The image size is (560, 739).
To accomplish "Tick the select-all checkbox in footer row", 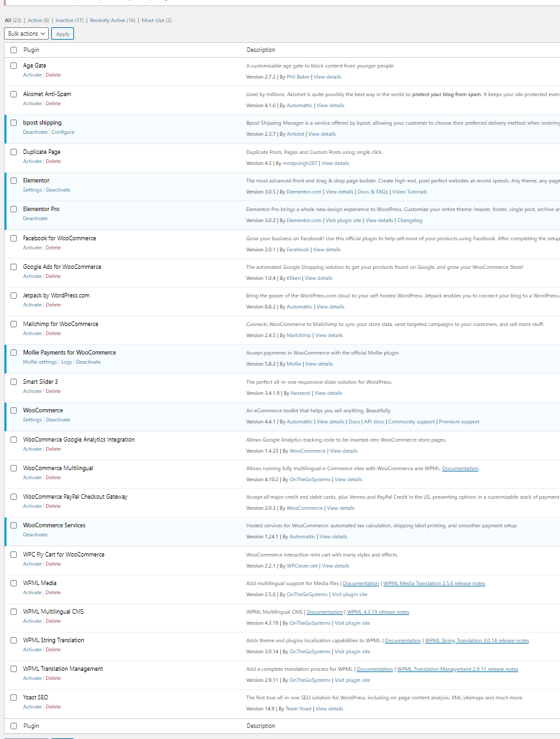I will tap(14, 726).
